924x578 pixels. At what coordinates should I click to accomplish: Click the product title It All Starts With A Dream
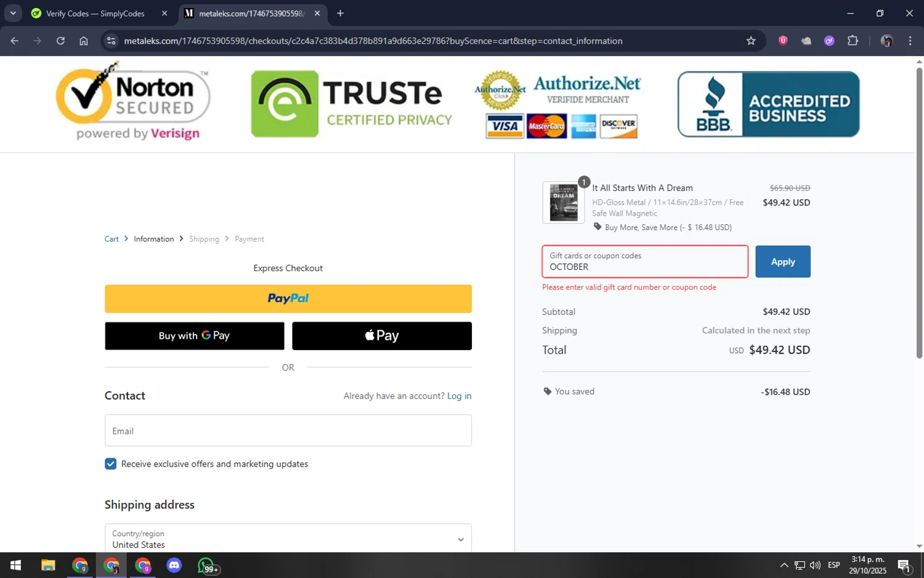(642, 188)
